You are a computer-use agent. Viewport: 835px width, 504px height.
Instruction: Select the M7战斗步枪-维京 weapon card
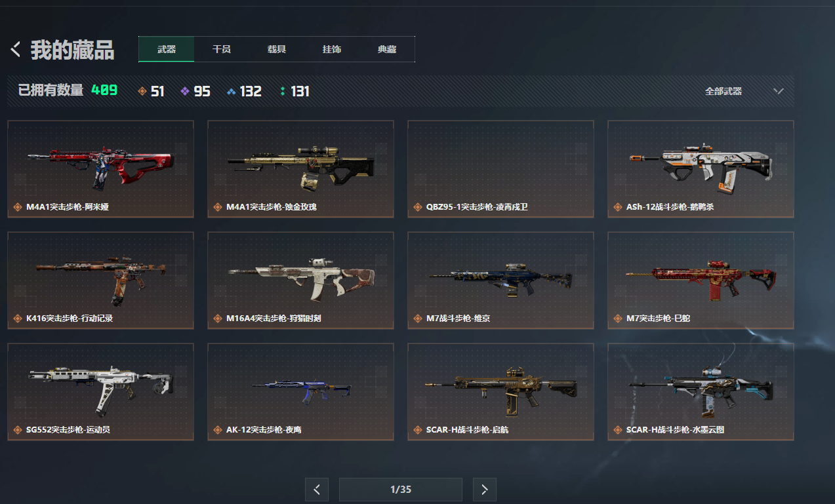click(500, 281)
